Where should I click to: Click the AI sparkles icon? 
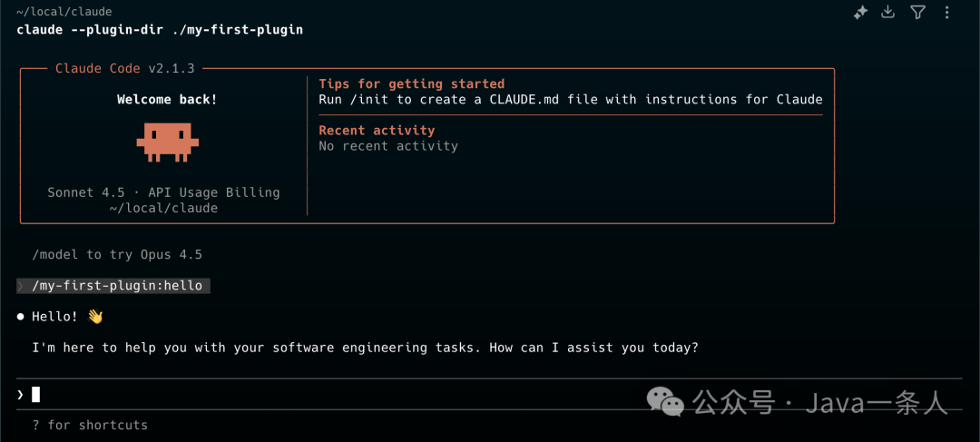coord(860,13)
